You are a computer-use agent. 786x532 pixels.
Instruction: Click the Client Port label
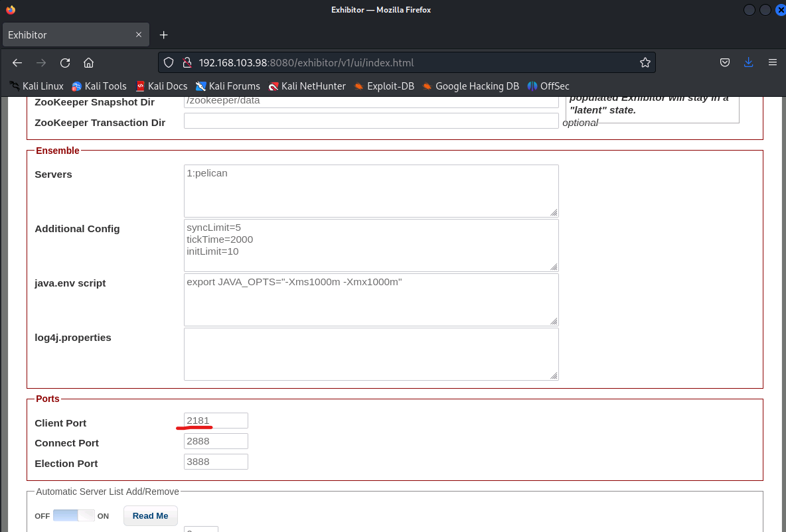(x=60, y=423)
